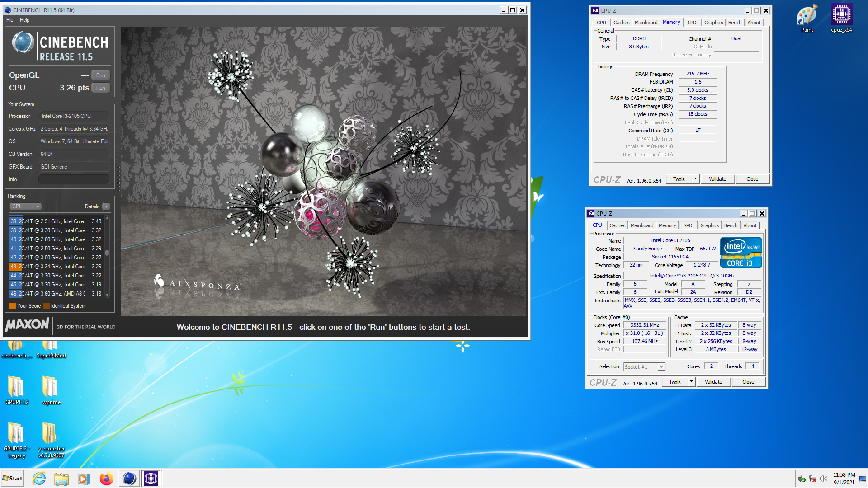Switch to CPU-Z taskbar button
The width and height of the screenshot is (868, 488).
pos(151,479)
